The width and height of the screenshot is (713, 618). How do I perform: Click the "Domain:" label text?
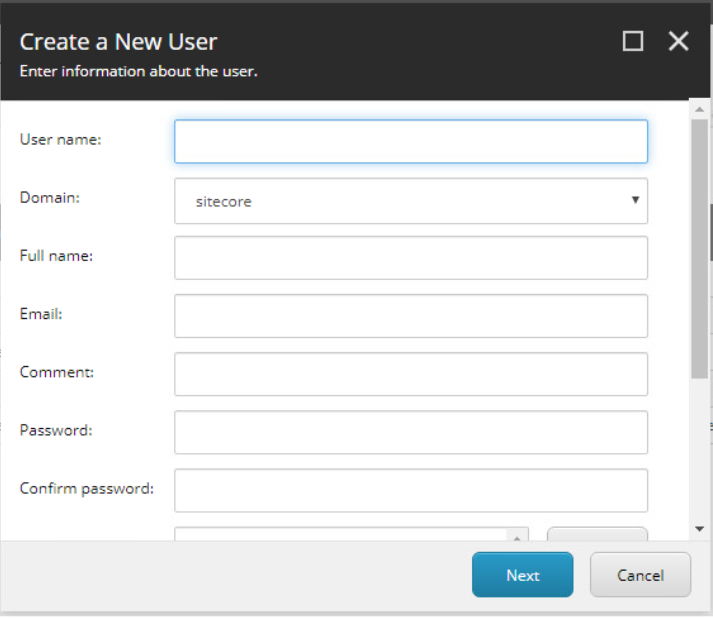click(50, 197)
